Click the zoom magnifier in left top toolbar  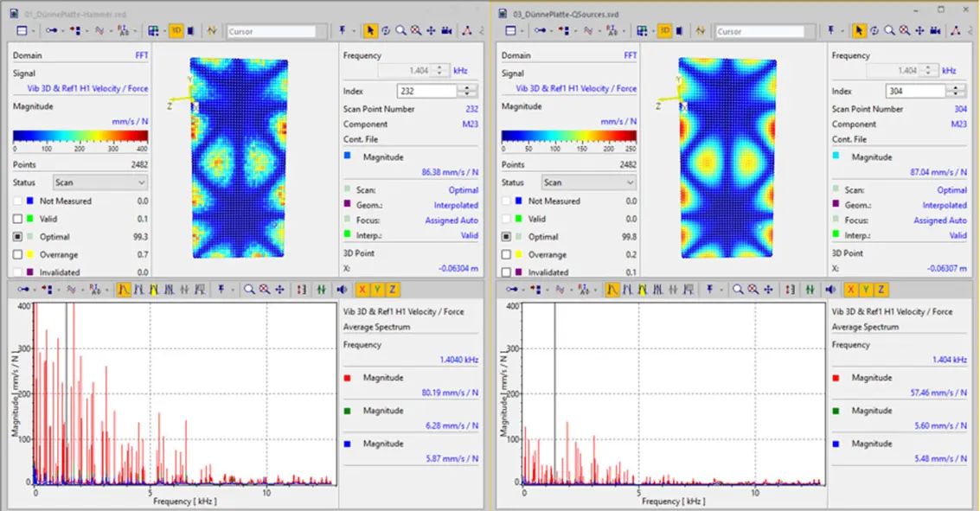pos(400,30)
